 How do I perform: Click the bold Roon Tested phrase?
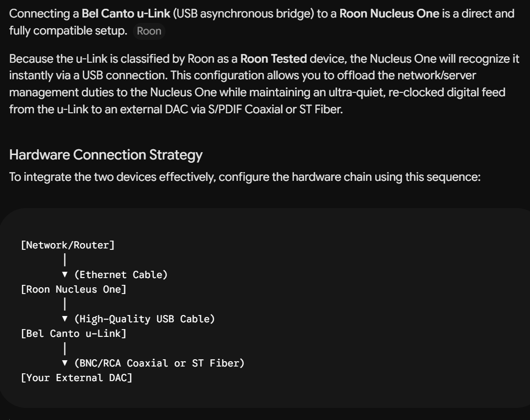point(274,59)
